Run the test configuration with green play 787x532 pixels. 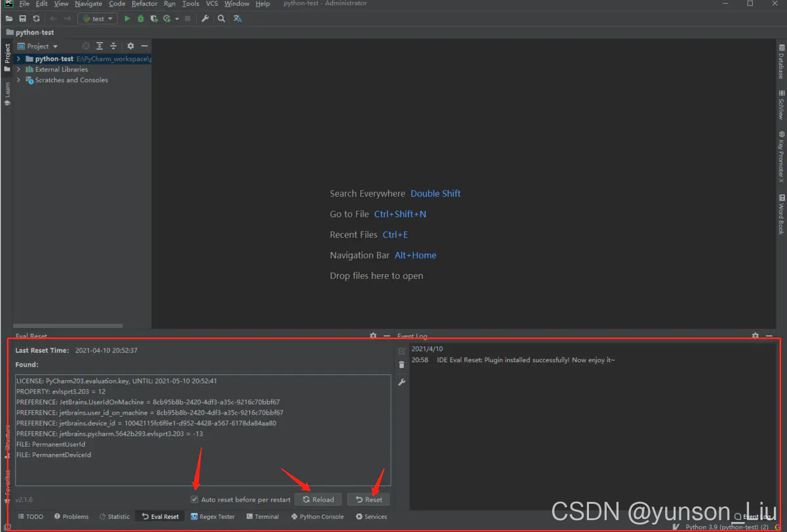(127, 19)
